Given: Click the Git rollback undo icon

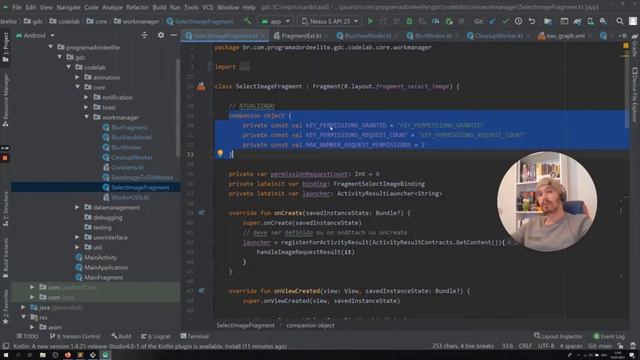Looking at the screenshot, I should tap(531, 21).
